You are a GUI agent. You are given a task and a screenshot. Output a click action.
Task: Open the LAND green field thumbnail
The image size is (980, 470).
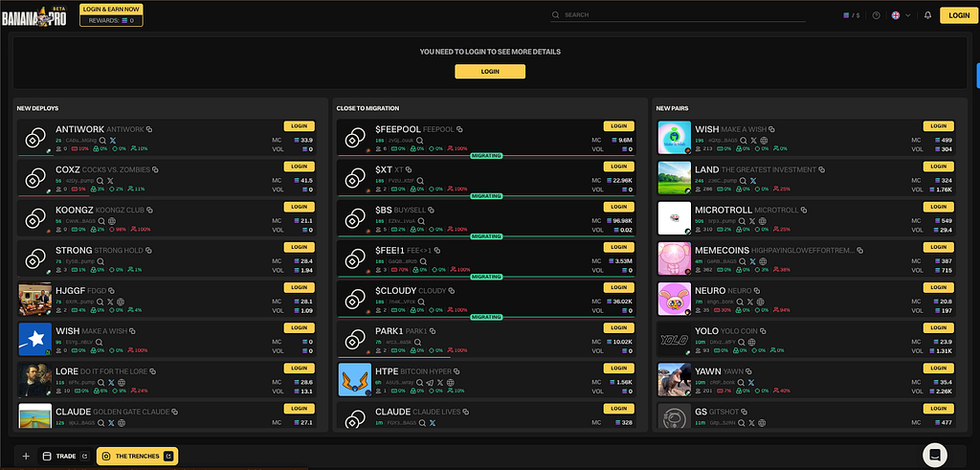[675, 178]
